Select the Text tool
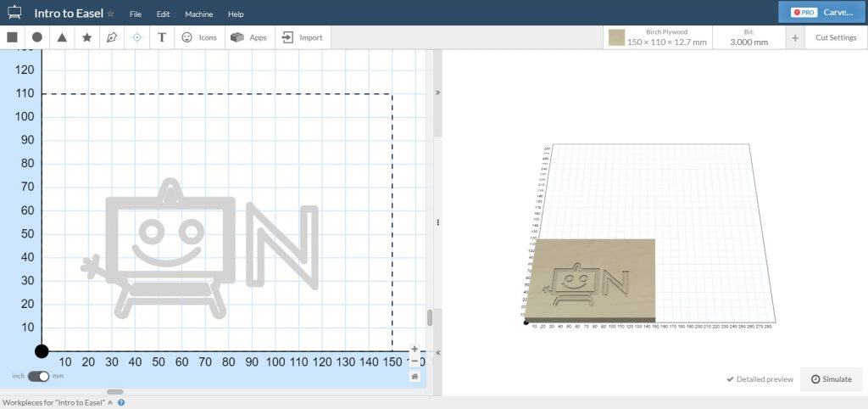Image resolution: width=868 pixels, height=409 pixels. coord(162,37)
